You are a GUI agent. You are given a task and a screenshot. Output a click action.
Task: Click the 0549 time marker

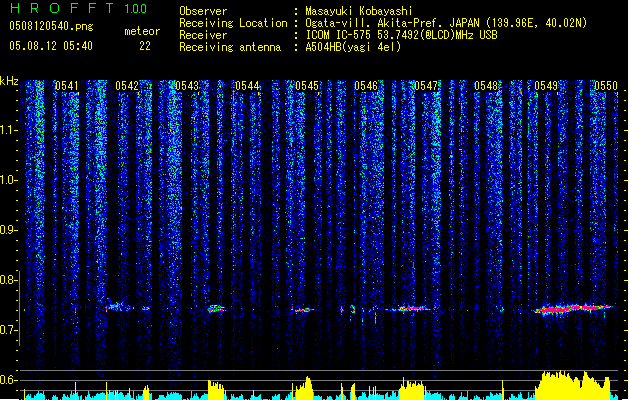546,86
